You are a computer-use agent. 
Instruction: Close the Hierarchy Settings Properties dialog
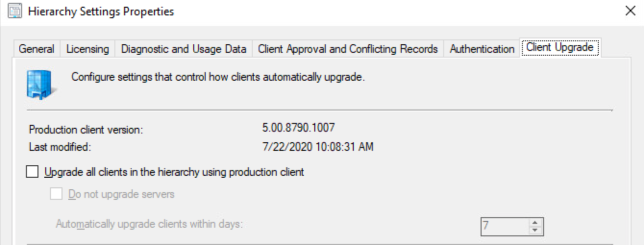coord(630,11)
